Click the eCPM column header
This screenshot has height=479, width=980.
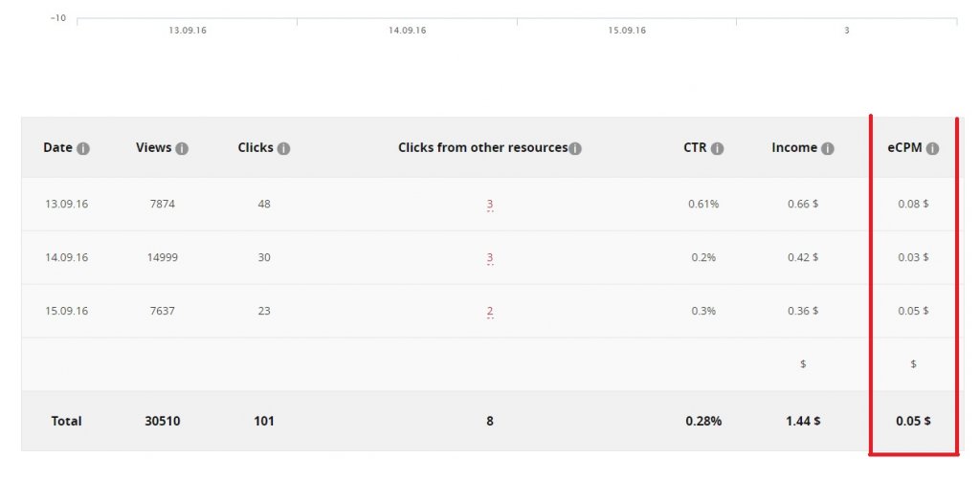pos(905,148)
